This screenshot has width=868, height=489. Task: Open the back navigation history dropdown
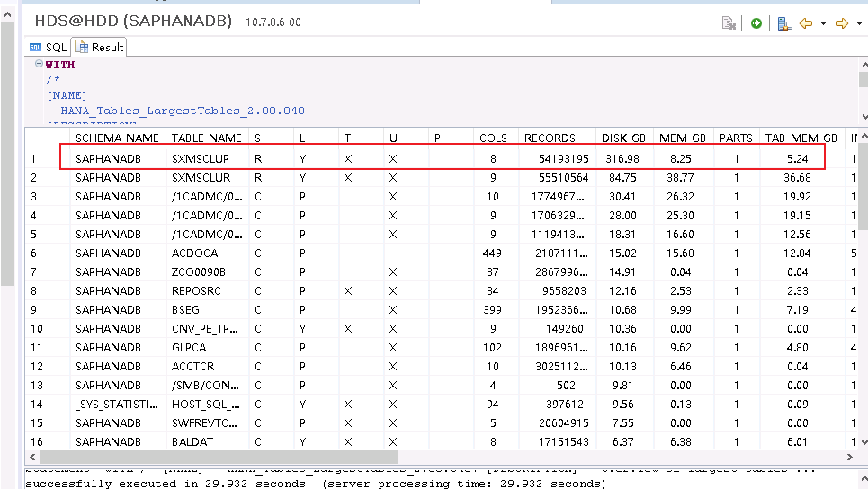coord(823,23)
